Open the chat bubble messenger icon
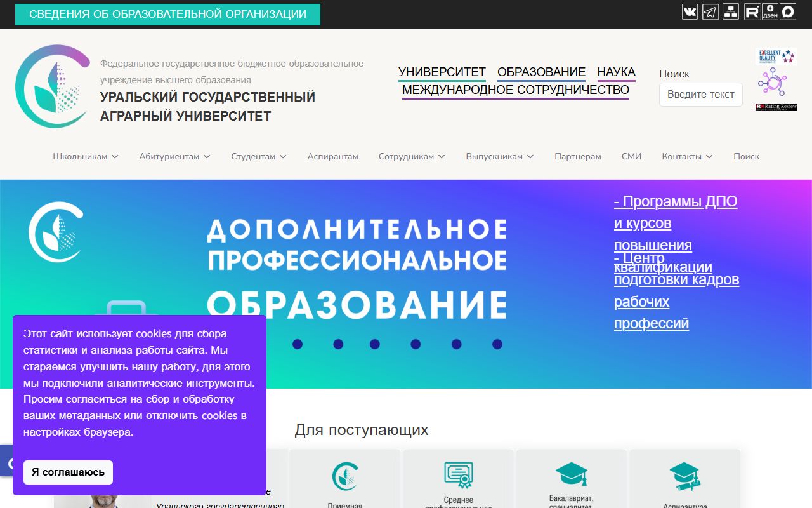This screenshot has height=508, width=812. pos(788,11)
